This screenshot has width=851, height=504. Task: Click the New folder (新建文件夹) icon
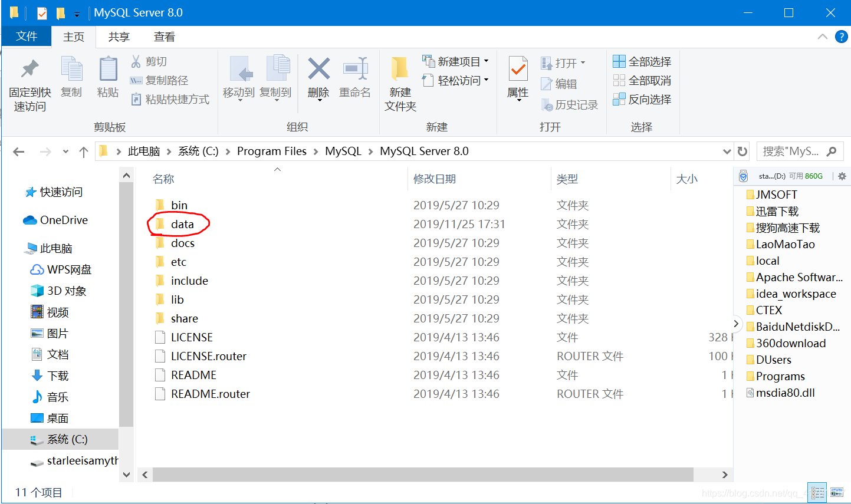[x=400, y=69]
